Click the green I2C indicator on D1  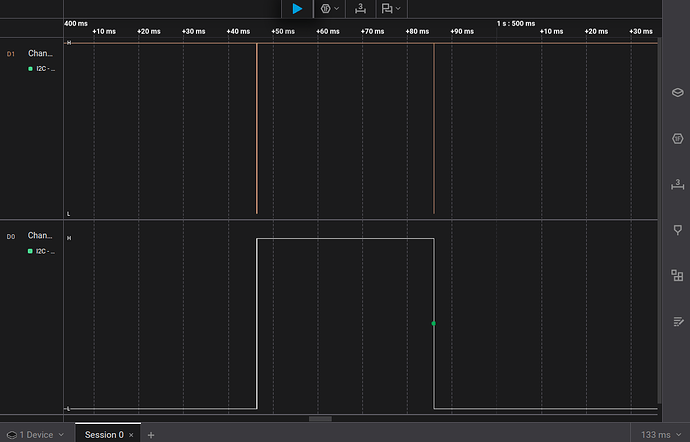coord(30,69)
